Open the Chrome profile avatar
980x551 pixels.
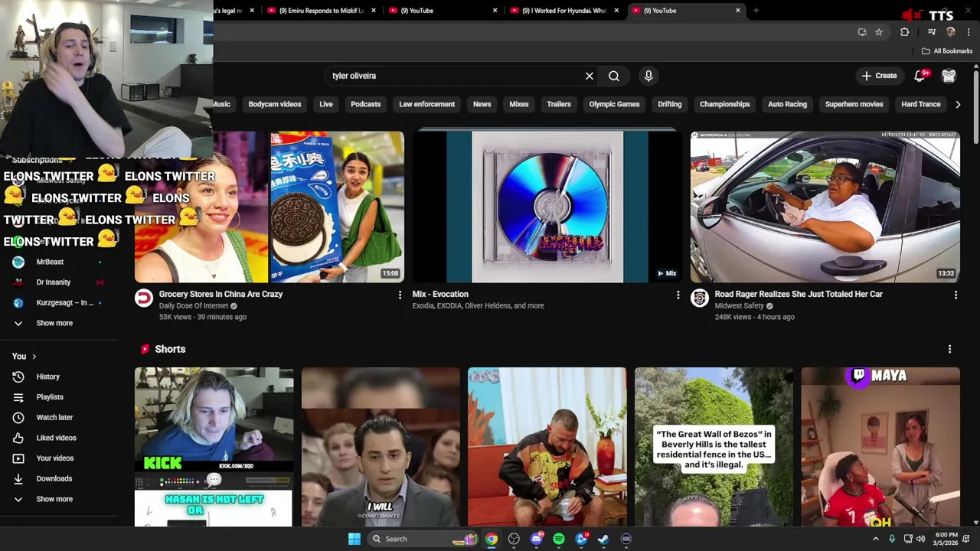[951, 32]
